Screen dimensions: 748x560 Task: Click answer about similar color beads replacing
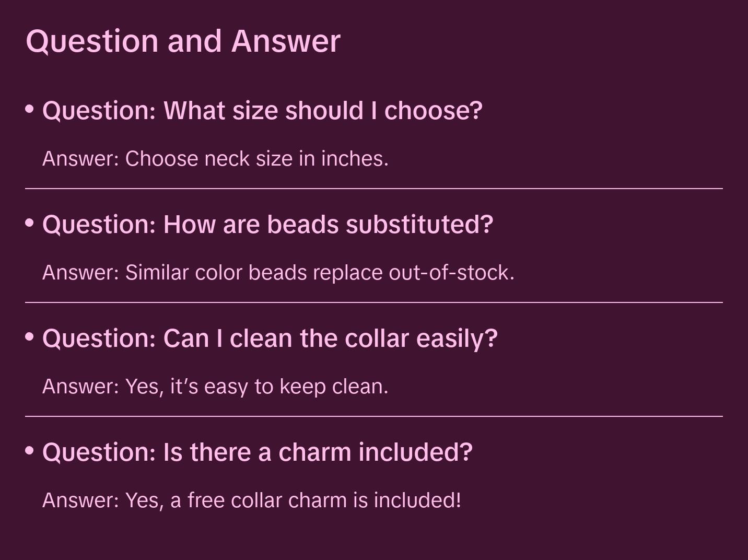click(278, 273)
